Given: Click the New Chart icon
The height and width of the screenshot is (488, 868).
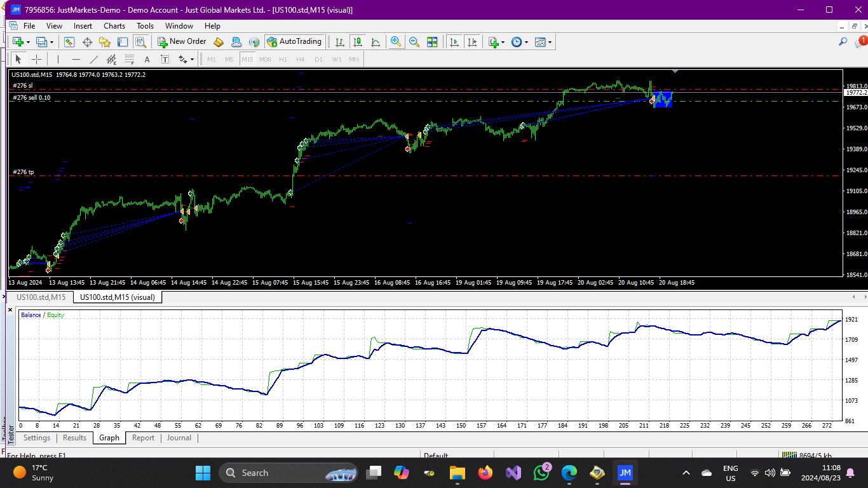Looking at the screenshot, I should (18, 42).
